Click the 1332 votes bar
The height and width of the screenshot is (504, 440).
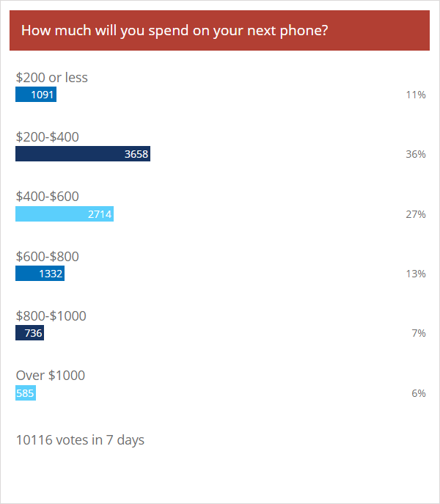pos(40,274)
